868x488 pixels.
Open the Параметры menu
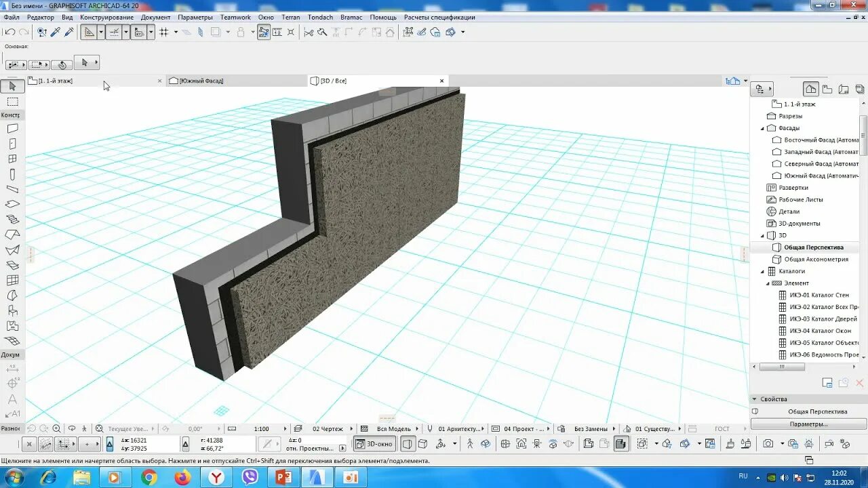point(195,17)
